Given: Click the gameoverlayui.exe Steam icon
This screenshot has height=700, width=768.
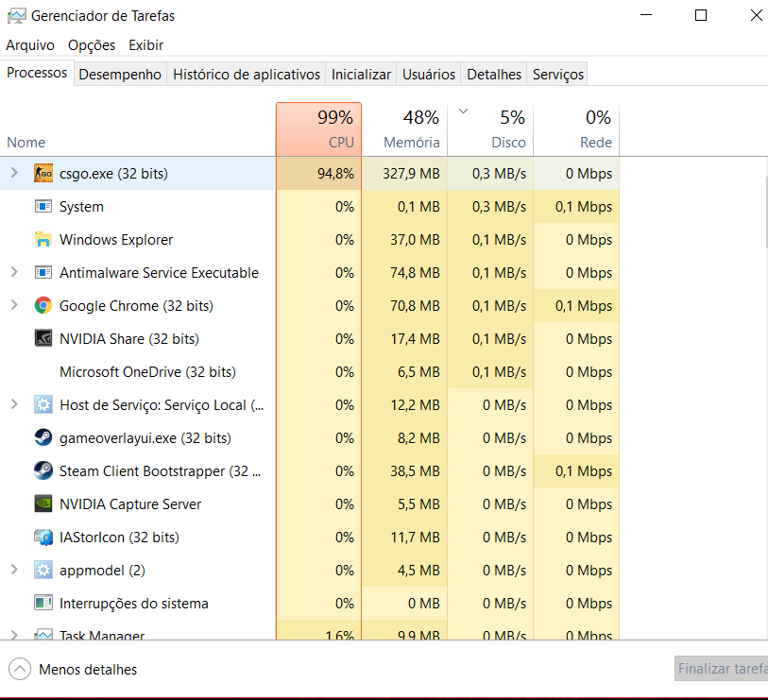Looking at the screenshot, I should pyautogui.click(x=43, y=438).
